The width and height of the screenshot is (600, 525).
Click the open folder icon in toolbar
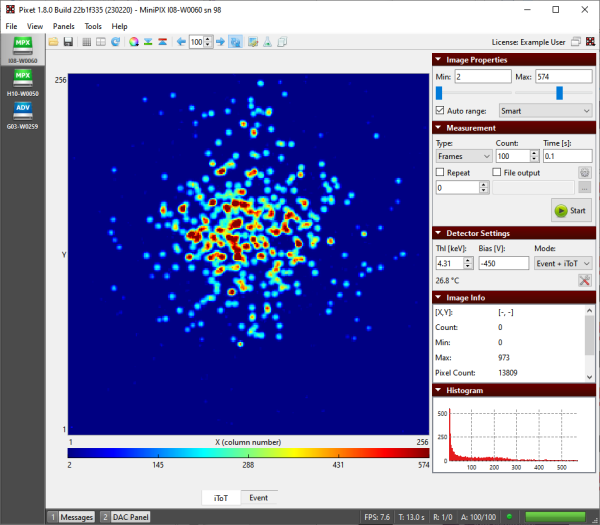click(53, 42)
